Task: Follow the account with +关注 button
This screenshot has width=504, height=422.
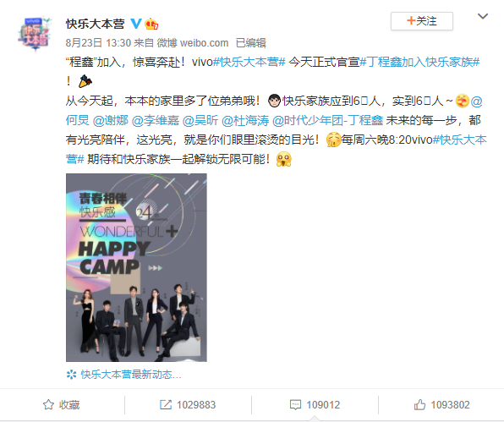Action: coord(422,21)
